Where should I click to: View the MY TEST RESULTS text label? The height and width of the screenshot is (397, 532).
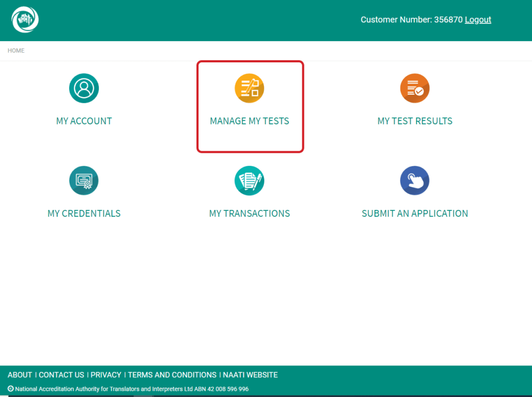[415, 121]
